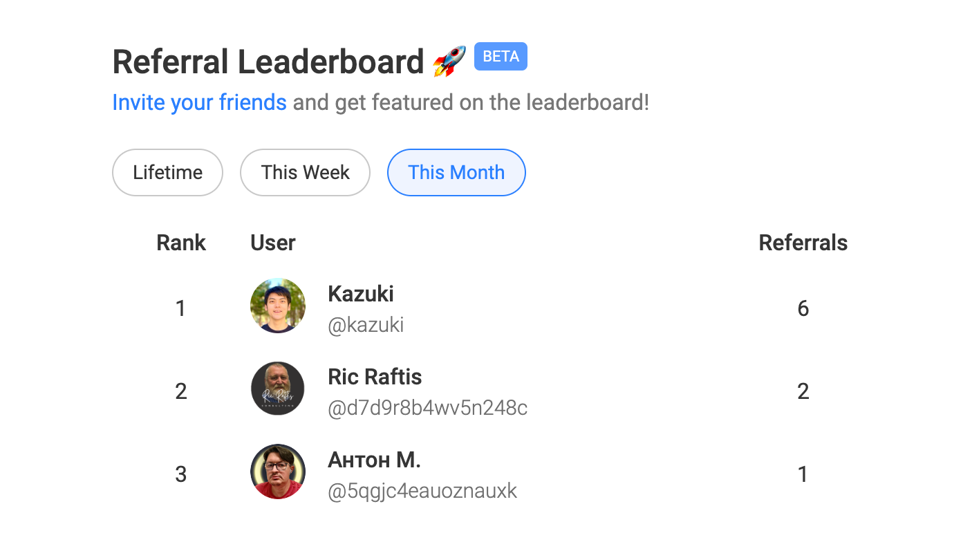
Task: Click the Referral Leaderboard heading
Action: (268, 62)
